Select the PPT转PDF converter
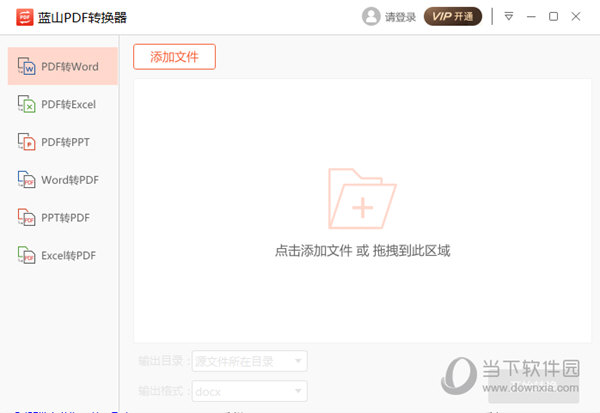Image resolution: width=600 pixels, height=413 pixels. pos(60,218)
